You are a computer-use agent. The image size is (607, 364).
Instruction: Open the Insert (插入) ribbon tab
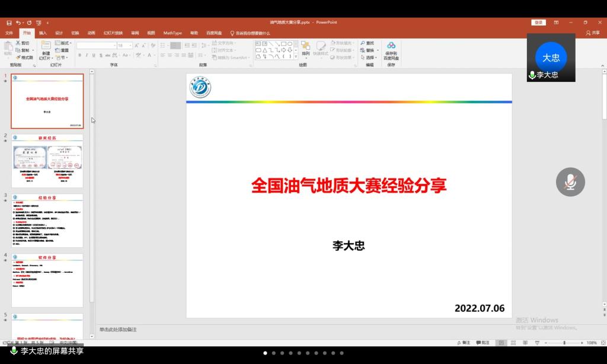(x=43, y=33)
